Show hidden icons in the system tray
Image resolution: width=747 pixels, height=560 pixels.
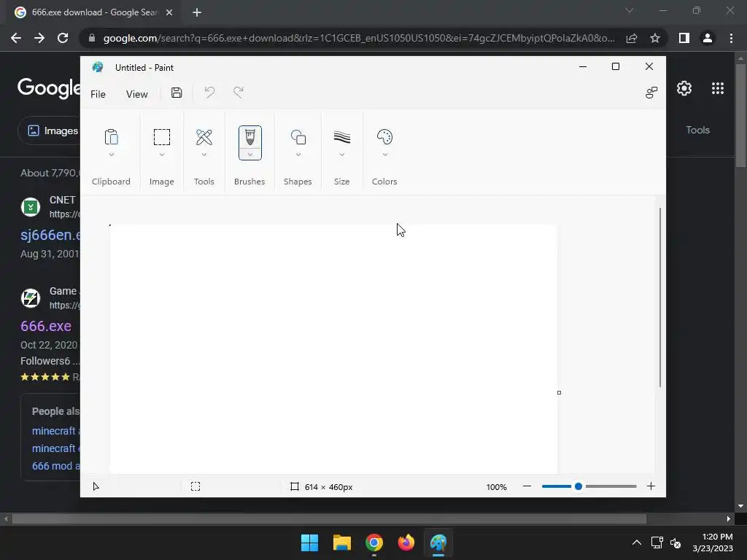coord(636,542)
